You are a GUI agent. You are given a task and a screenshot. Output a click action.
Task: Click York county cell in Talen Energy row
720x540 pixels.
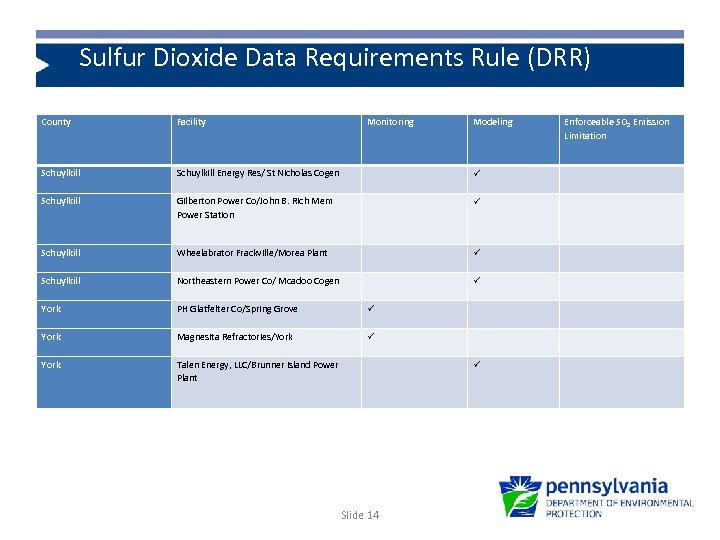(x=104, y=382)
